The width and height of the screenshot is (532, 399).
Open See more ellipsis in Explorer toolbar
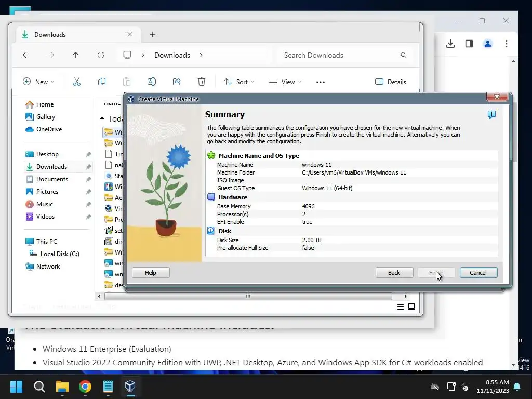tap(320, 82)
